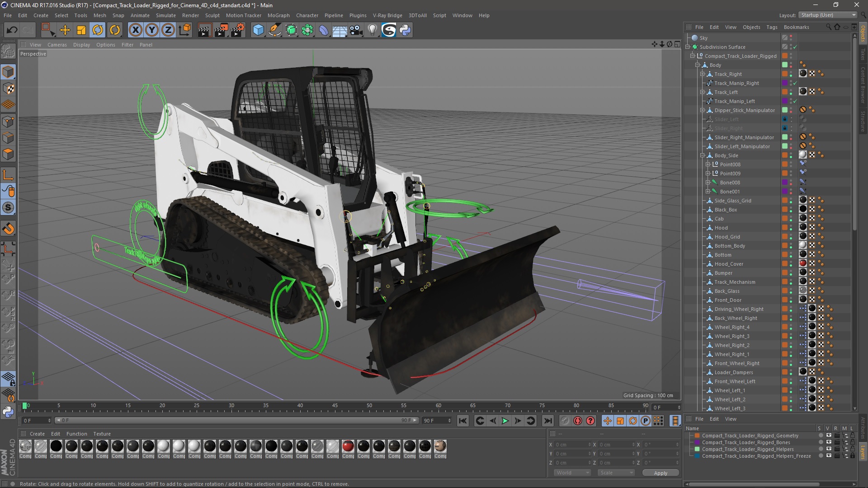Select the Front_Door object

point(728,300)
